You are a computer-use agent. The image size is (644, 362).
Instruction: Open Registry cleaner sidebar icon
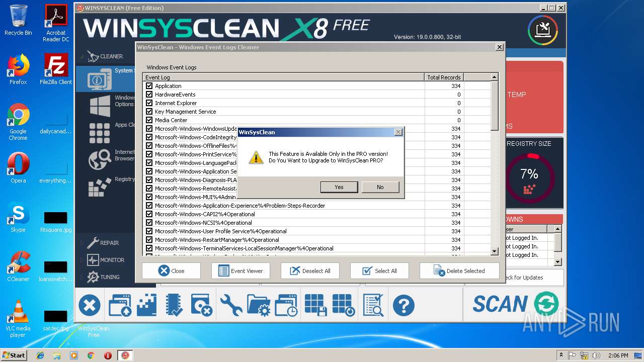click(x=100, y=187)
